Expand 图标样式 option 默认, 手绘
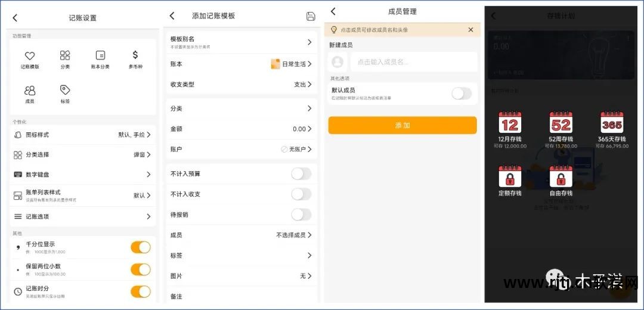This screenshot has height=310, width=644. [x=134, y=135]
